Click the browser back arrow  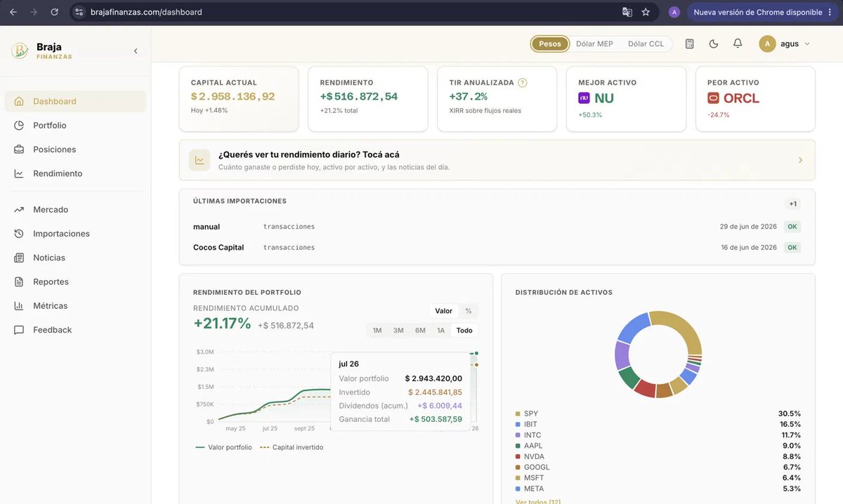pyautogui.click(x=13, y=12)
